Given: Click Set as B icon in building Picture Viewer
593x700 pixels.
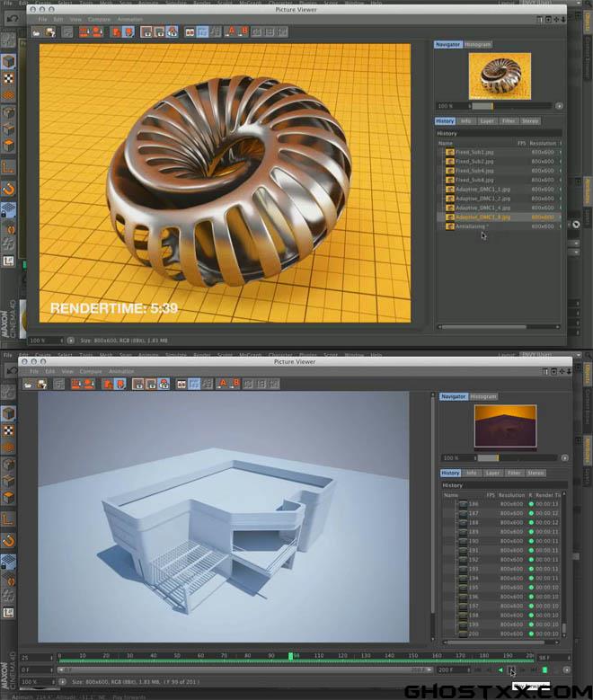Looking at the screenshot, I should (235, 384).
